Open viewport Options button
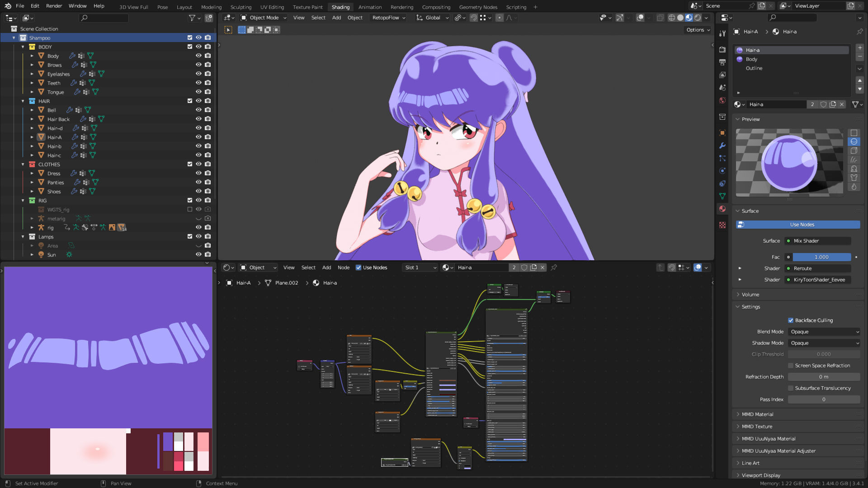The height and width of the screenshot is (488, 868). tap(698, 30)
